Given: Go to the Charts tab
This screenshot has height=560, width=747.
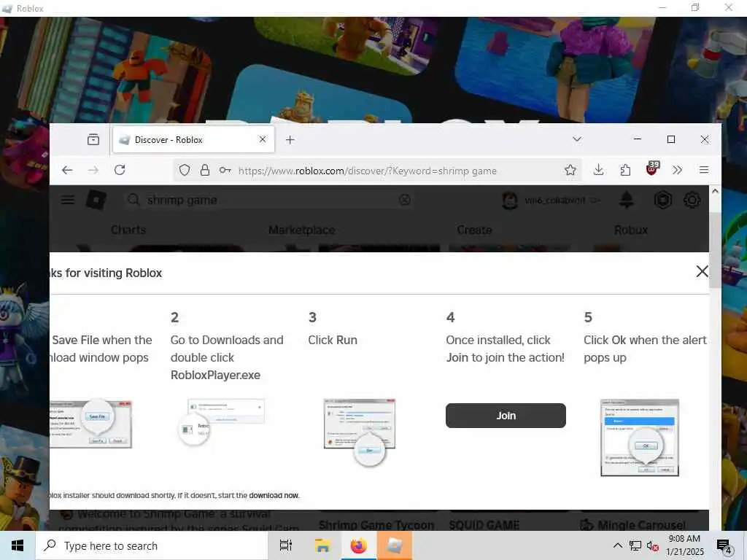Looking at the screenshot, I should (x=128, y=230).
